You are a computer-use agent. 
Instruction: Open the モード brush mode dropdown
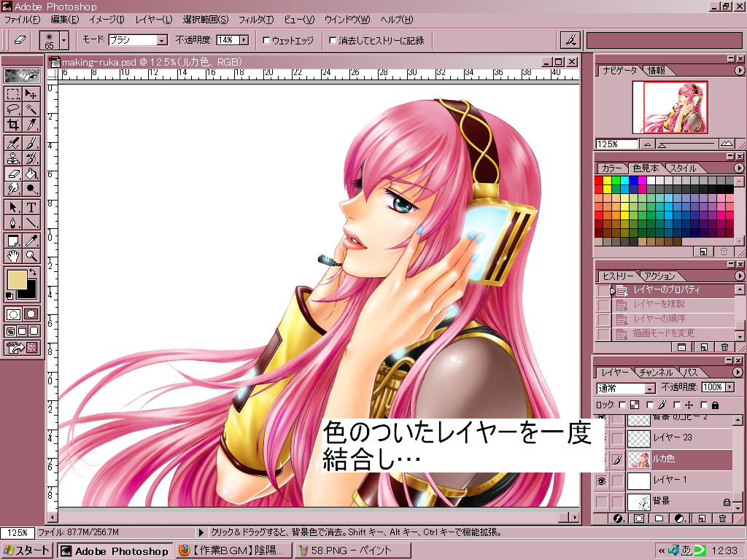(162, 41)
